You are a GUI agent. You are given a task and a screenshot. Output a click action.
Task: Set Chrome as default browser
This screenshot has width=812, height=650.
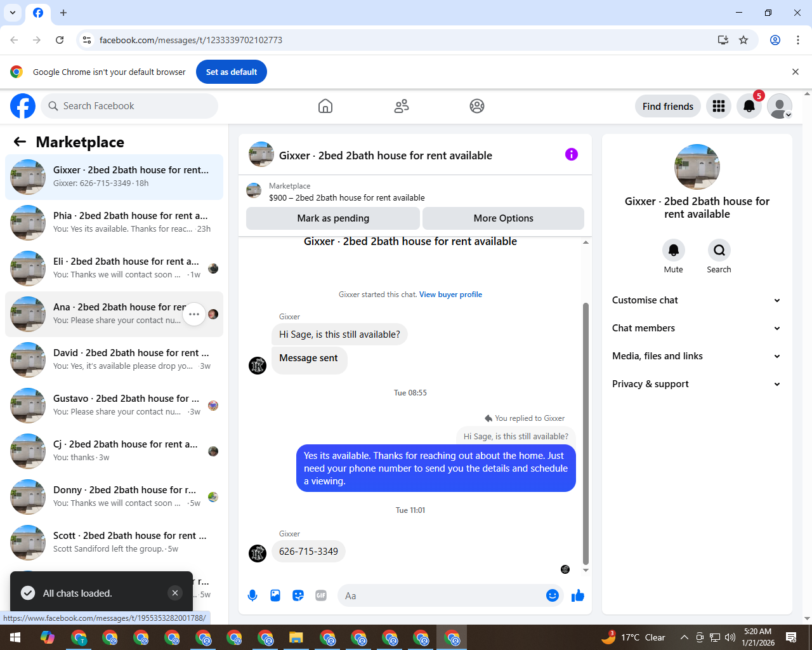pyautogui.click(x=232, y=72)
